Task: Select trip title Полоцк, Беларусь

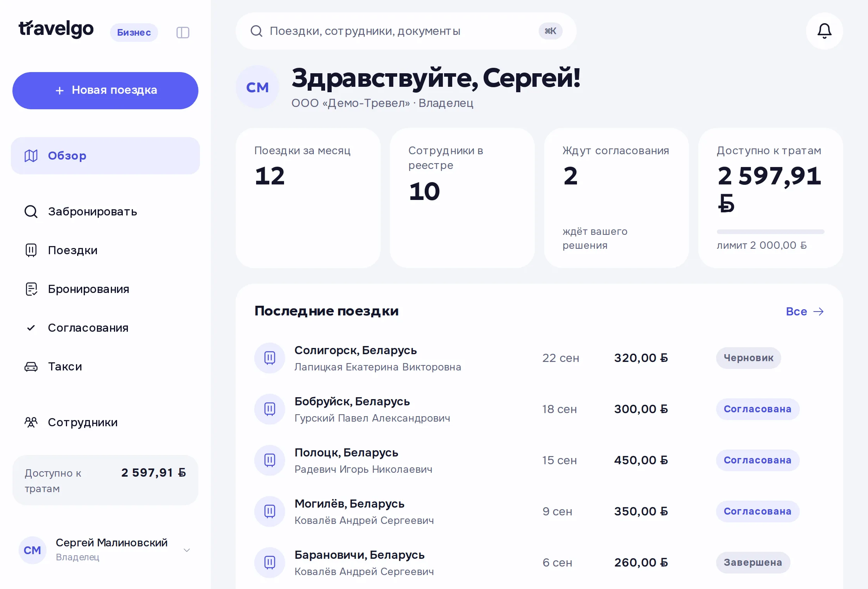Action: point(346,453)
